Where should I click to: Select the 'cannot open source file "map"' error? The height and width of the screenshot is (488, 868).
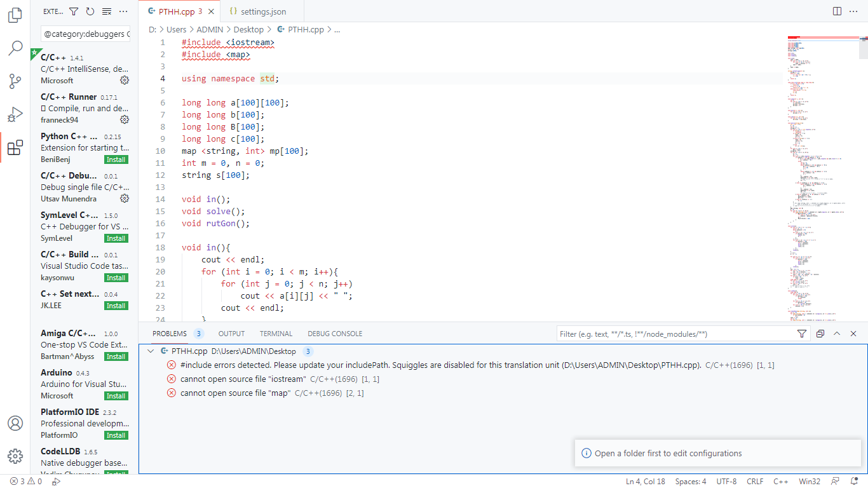(x=503, y=393)
